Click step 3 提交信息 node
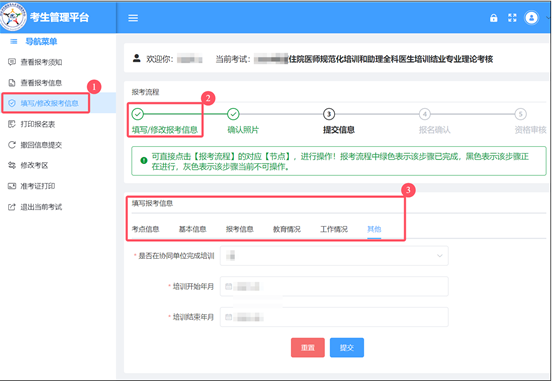This screenshot has width=552, height=382. click(x=329, y=114)
